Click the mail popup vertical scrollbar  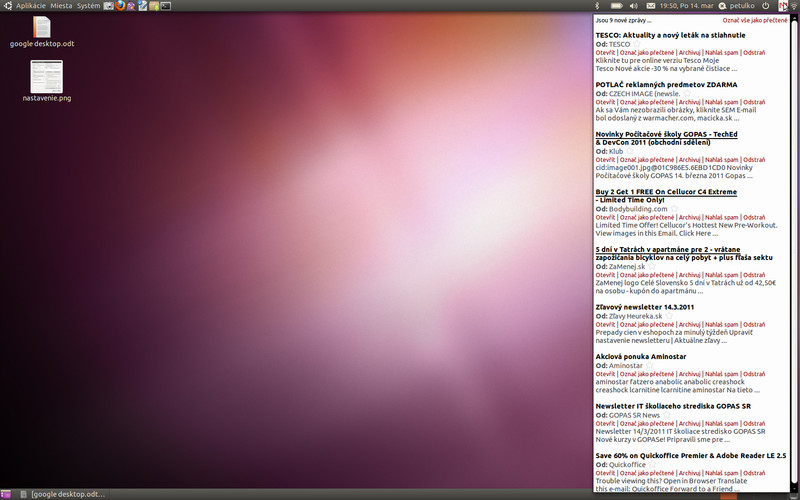tap(793, 253)
